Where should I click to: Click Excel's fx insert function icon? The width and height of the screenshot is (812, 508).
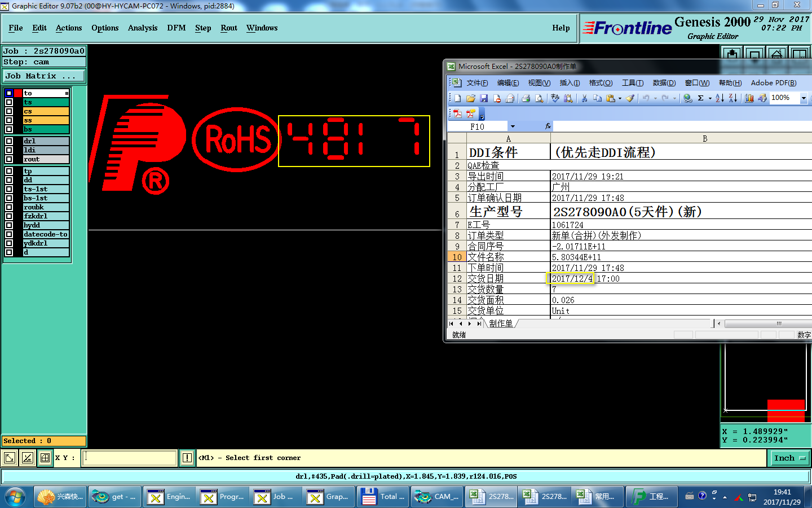pyautogui.click(x=548, y=126)
